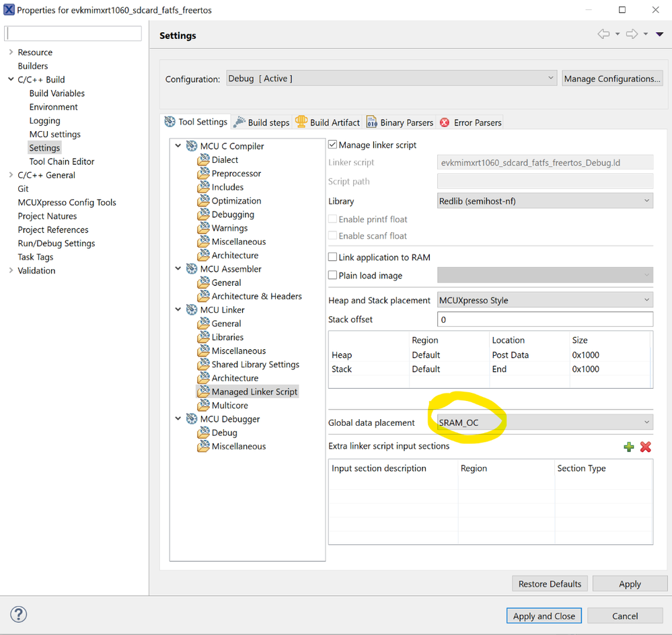Select the Git properties page
Image resolution: width=672 pixels, height=635 pixels.
(23, 188)
